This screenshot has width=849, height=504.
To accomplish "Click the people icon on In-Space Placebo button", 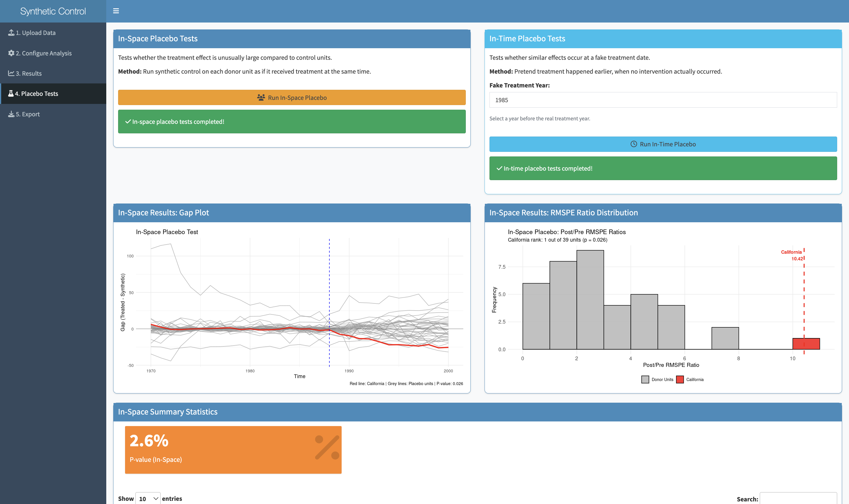I will (261, 98).
